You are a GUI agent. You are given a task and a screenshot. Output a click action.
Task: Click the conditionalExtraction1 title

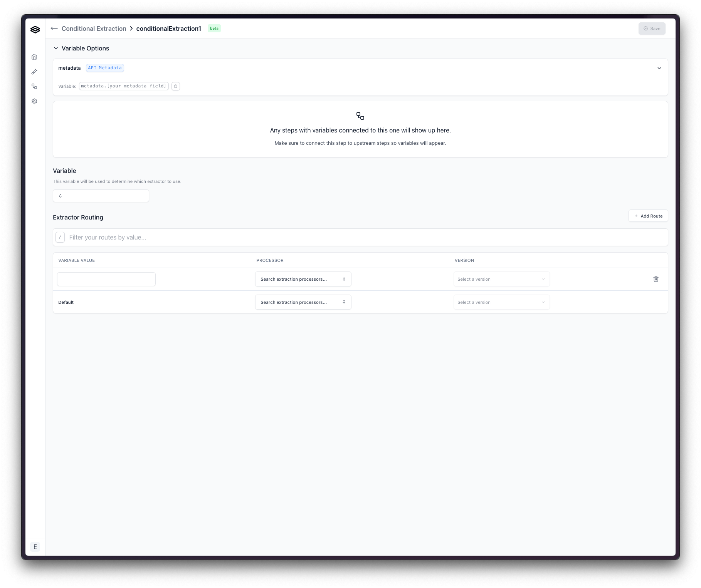(169, 28)
